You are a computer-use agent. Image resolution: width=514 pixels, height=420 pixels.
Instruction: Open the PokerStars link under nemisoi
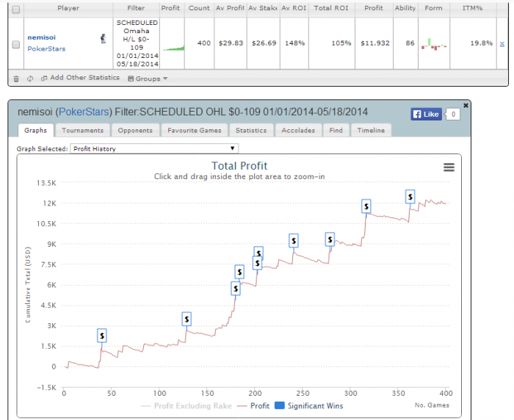point(46,49)
